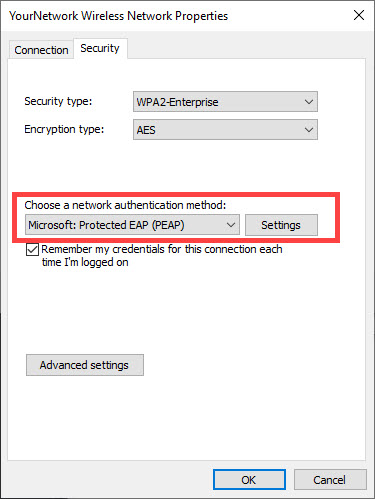Click the chevron arrow of Protected EAP field
The width and height of the screenshot is (375, 499).
231,225
